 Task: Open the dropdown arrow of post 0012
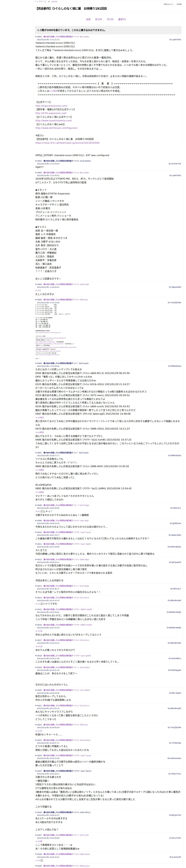coord(36,560)
